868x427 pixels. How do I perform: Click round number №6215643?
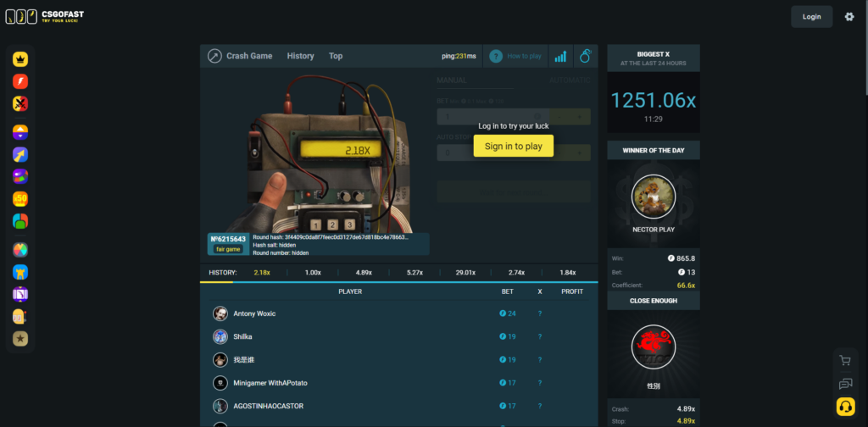coord(229,239)
